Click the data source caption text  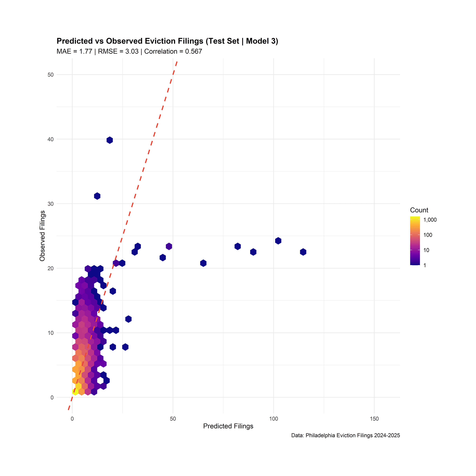[x=345, y=435]
